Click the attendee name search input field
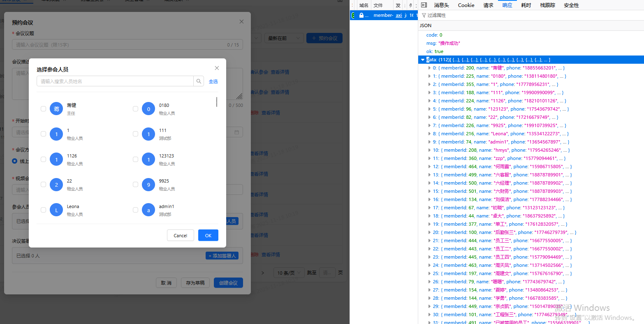The image size is (644, 324). coord(115,81)
